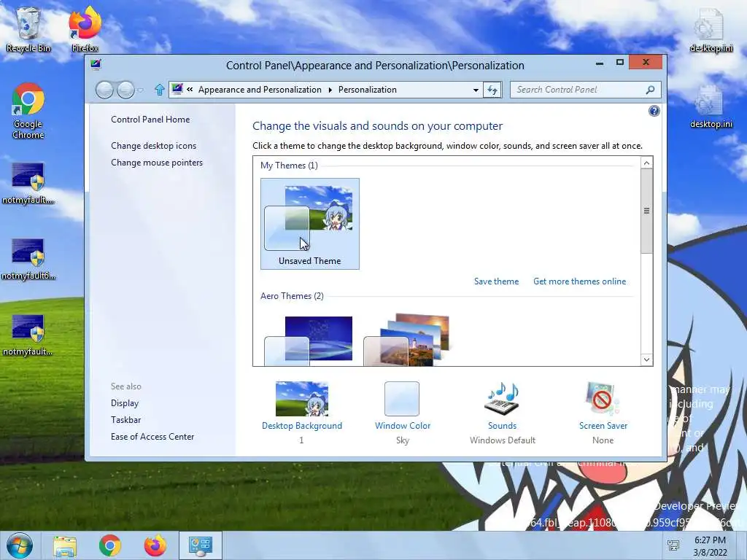Click the Aero Themes (2) group header

tap(292, 296)
